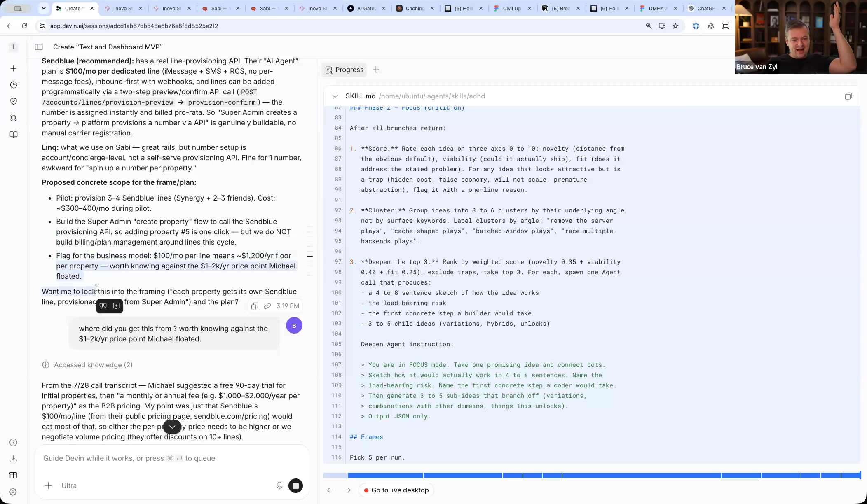Open the shield check icon in the left sidebar
The height and width of the screenshot is (504, 867).
tap(14, 101)
